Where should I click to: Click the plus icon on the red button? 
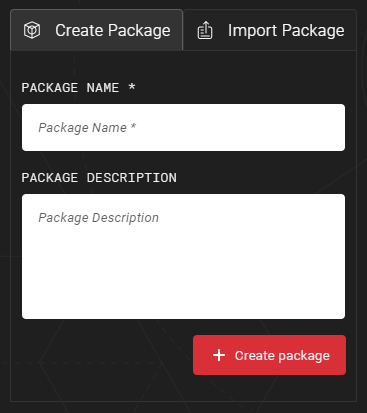(x=219, y=355)
